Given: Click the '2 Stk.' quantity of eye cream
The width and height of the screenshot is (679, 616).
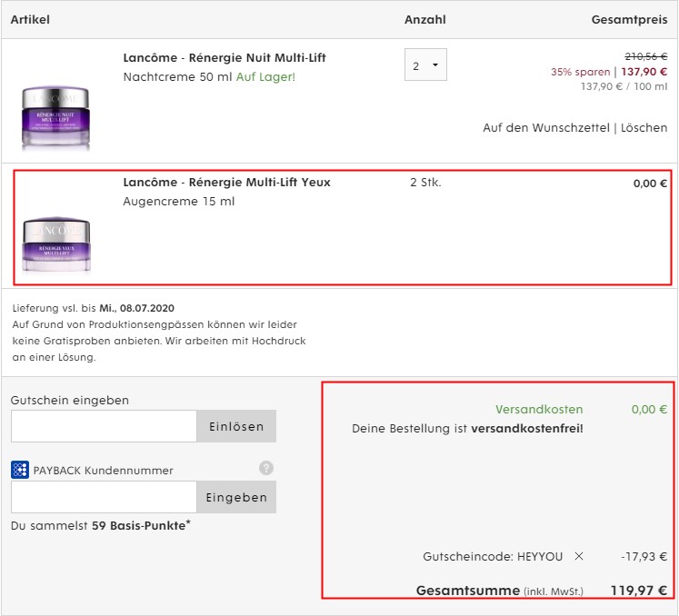Looking at the screenshot, I should [x=425, y=183].
